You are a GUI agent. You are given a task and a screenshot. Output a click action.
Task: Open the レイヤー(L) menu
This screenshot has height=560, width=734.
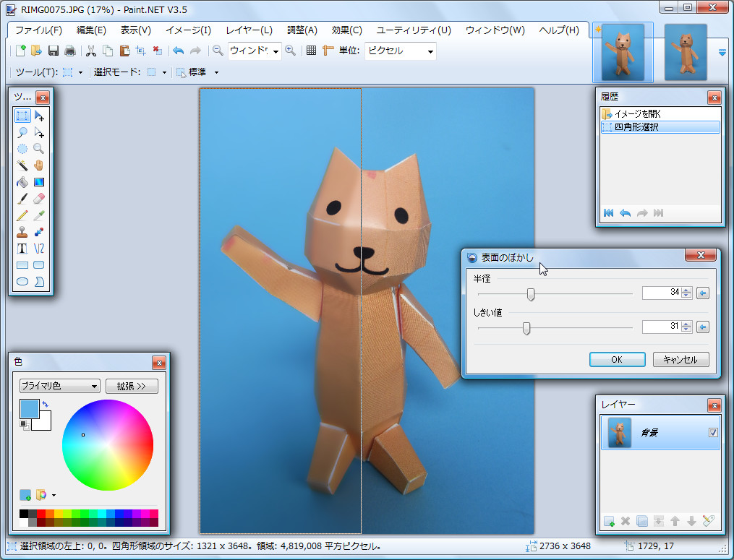click(249, 30)
